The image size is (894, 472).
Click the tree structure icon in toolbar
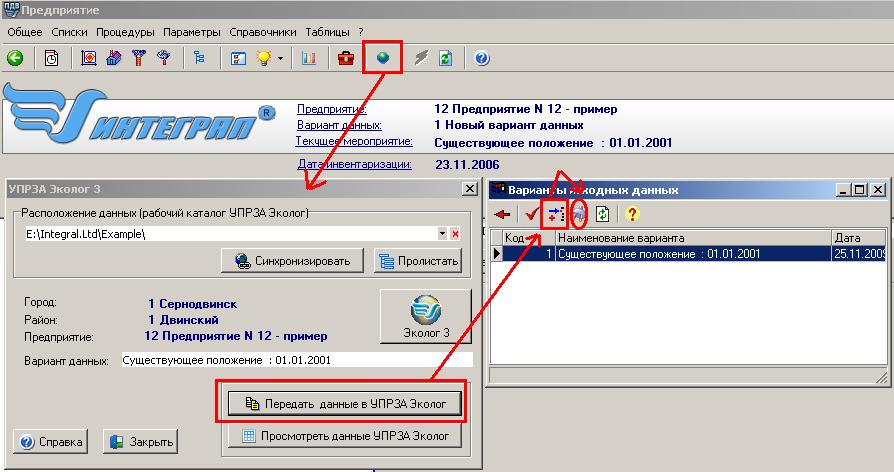[x=198, y=58]
